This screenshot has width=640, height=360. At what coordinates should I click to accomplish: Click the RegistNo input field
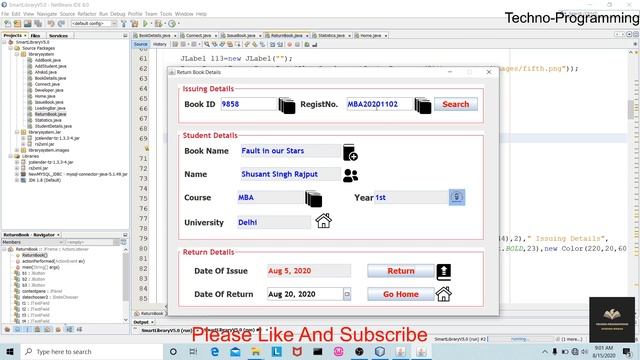(x=380, y=104)
